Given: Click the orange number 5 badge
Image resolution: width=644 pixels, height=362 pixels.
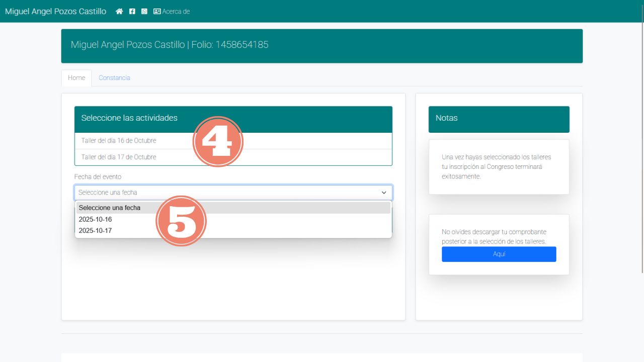Looking at the screenshot, I should click(x=181, y=221).
